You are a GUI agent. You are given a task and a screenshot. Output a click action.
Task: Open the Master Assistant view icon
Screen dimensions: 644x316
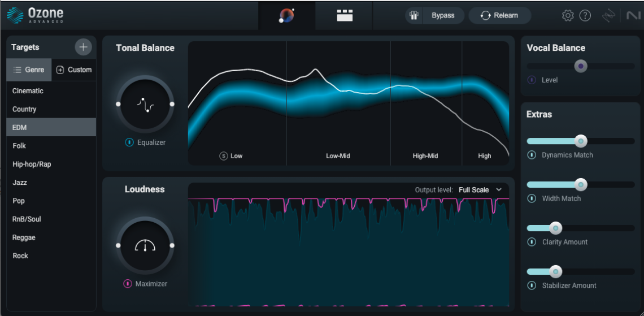pos(286,16)
